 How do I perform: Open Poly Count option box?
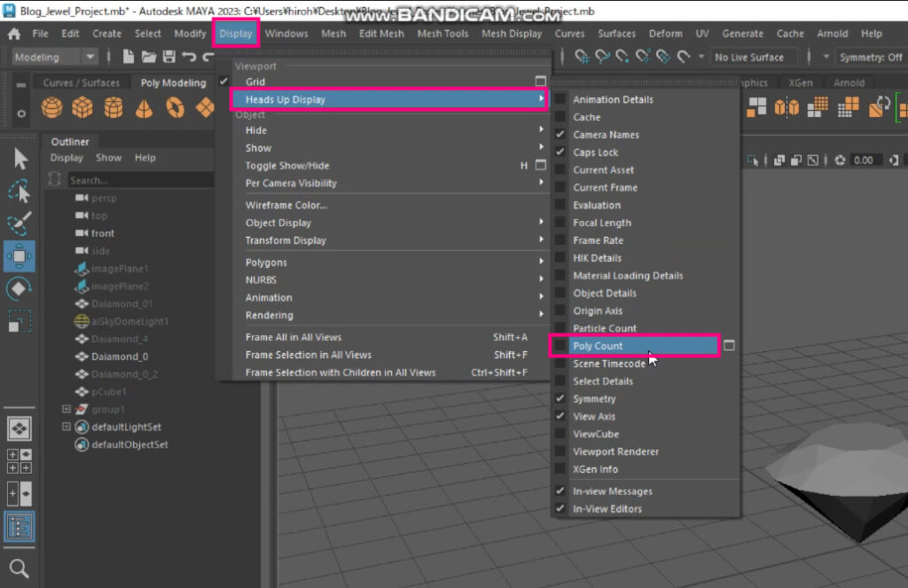(729, 345)
